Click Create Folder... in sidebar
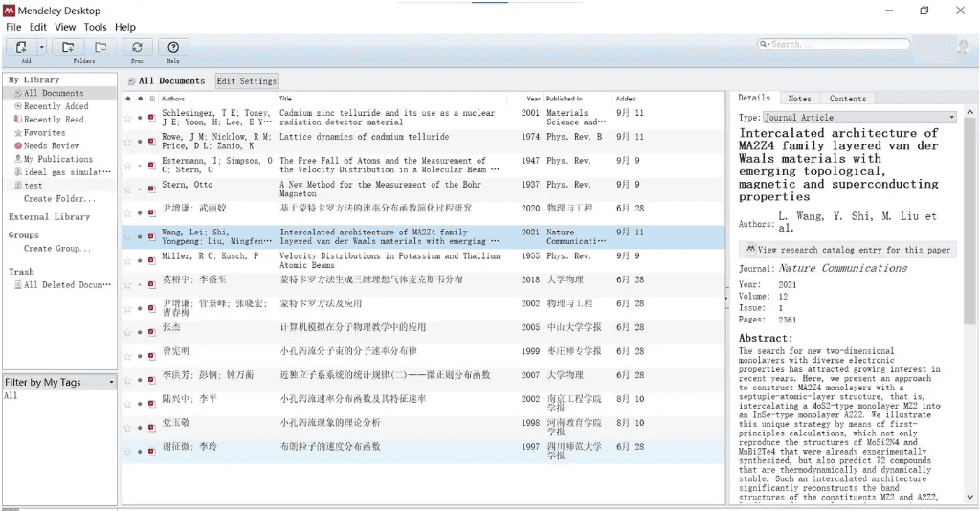This screenshot has width=980, height=511. point(60,199)
